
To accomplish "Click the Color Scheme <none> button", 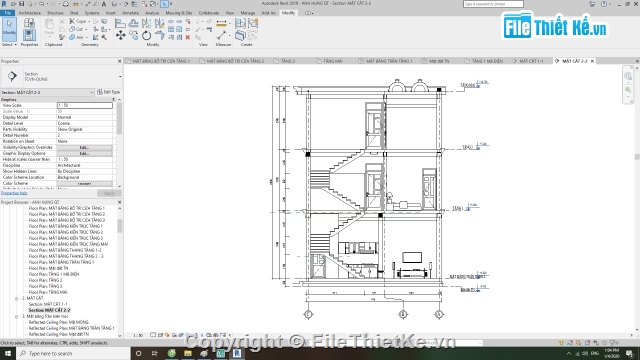I will pos(84,184).
